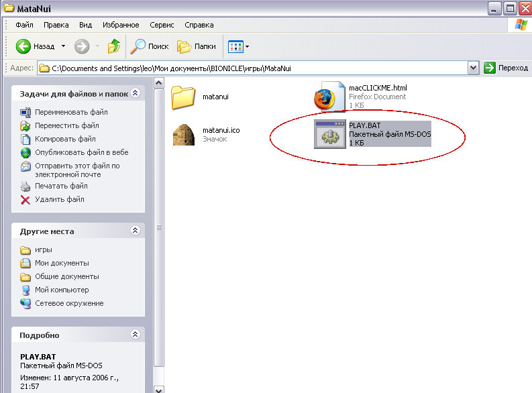Image resolution: width=532 pixels, height=393 pixels.
Task: Click the Up one folder level icon
Action: (114, 46)
